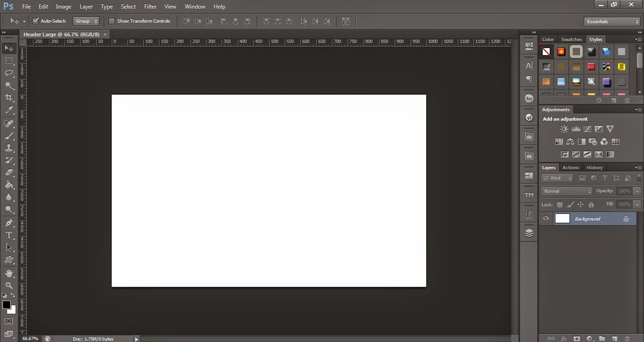This screenshot has height=342, width=644.
Task: Select the Hand tool
Action: coord(9,273)
